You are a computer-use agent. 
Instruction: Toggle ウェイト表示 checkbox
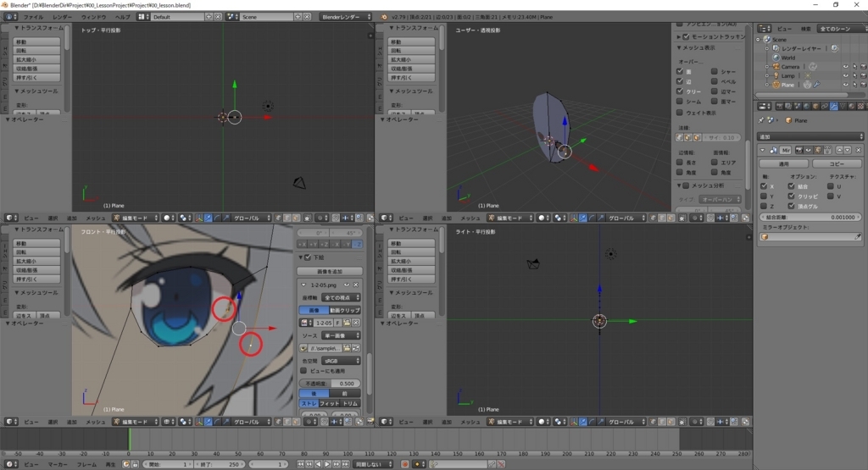[x=680, y=113]
